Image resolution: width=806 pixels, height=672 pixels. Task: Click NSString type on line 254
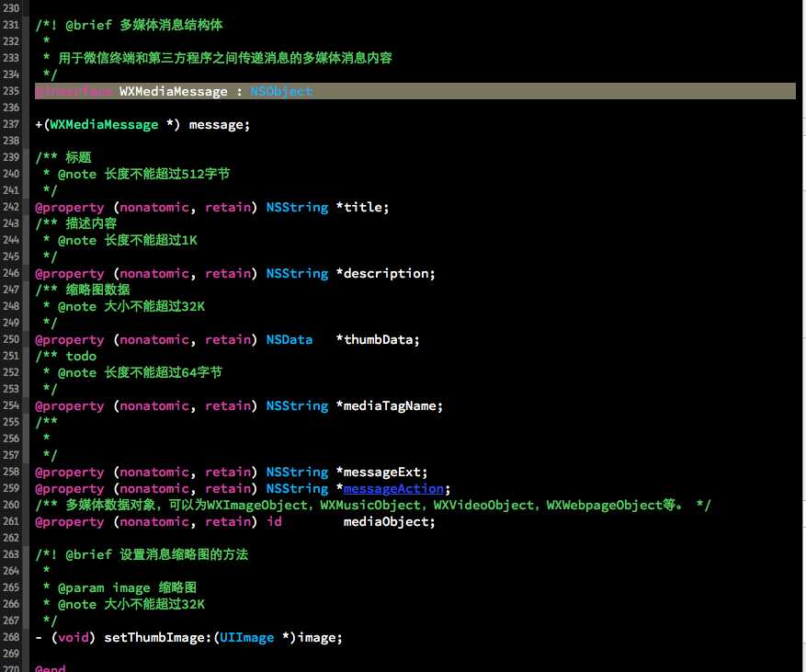click(x=297, y=406)
